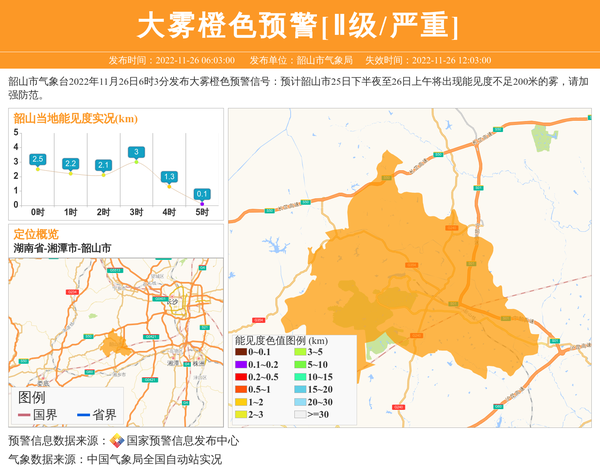Select the >=30 km white swatch
The image size is (600, 471).
[x=300, y=414]
